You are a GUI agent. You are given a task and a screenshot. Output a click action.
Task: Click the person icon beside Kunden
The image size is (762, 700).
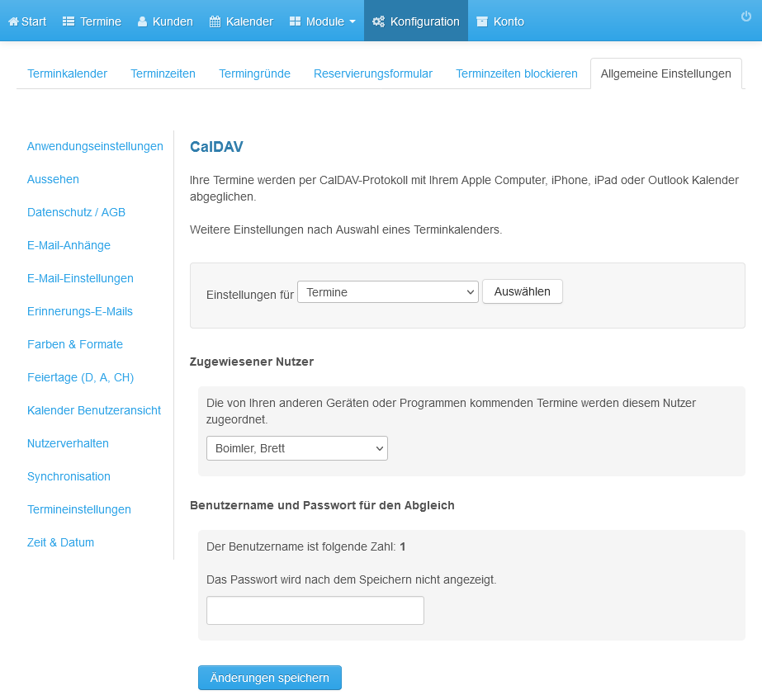(x=142, y=21)
